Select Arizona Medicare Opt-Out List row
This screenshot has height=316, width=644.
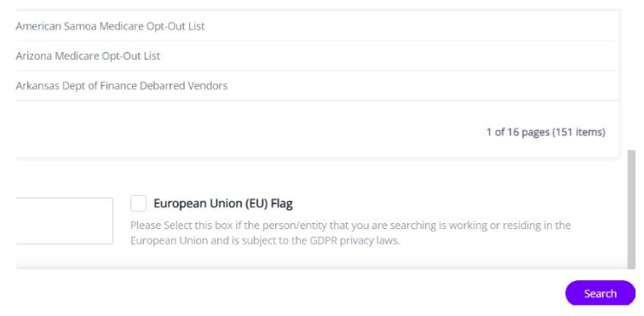tap(317, 55)
